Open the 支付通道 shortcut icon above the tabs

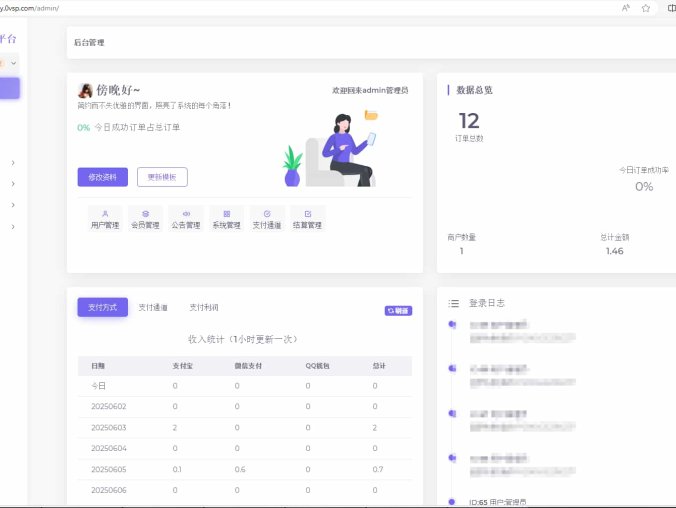tap(267, 219)
